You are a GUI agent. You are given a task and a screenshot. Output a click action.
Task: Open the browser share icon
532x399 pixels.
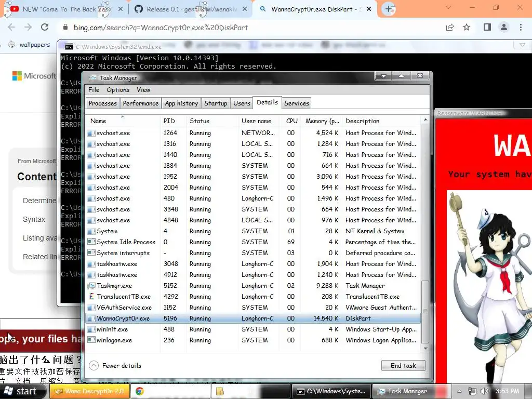coord(450,27)
